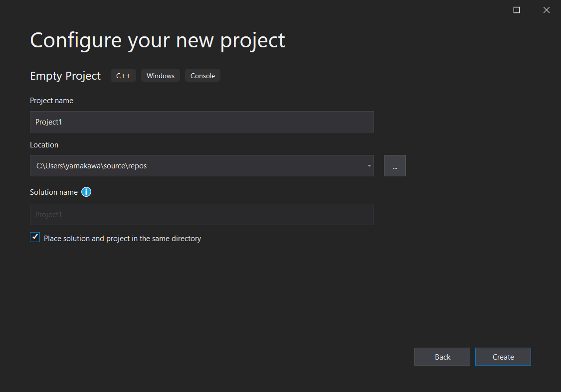Select the C++ language tag
The height and width of the screenshot is (392, 561).
(123, 76)
